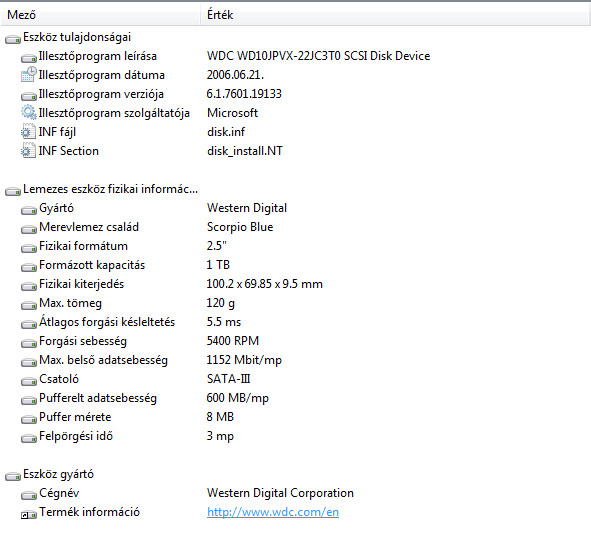The height and width of the screenshot is (550, 591).
Task: Click the drive icon beside Csatoló
Action: 29,381
